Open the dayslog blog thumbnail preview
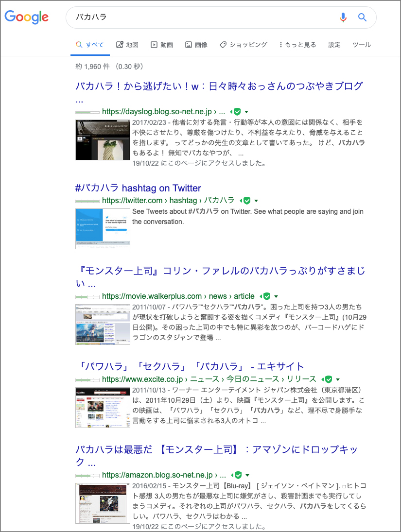Viewport: 401px width, 532px height. click(103, 140)
